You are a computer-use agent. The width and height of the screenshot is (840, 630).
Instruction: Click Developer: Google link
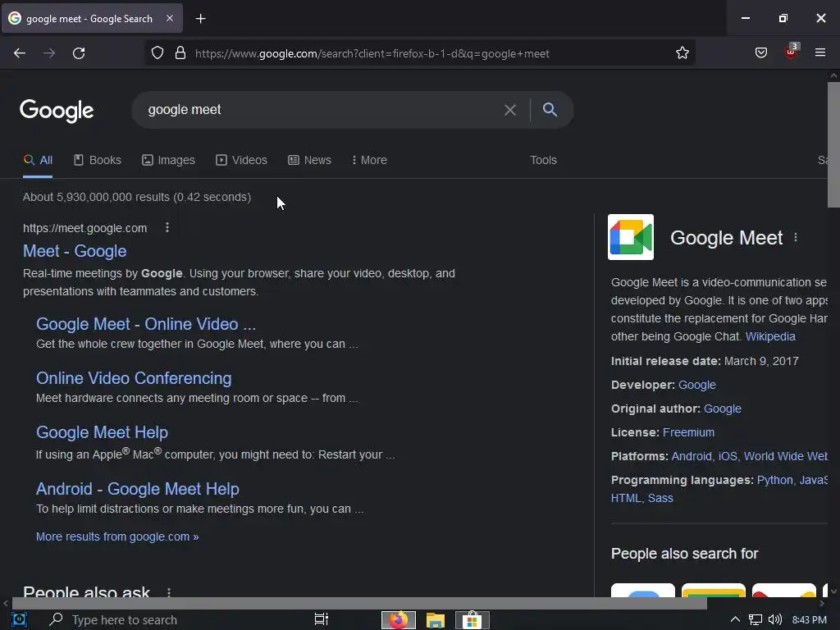point(697,385)
